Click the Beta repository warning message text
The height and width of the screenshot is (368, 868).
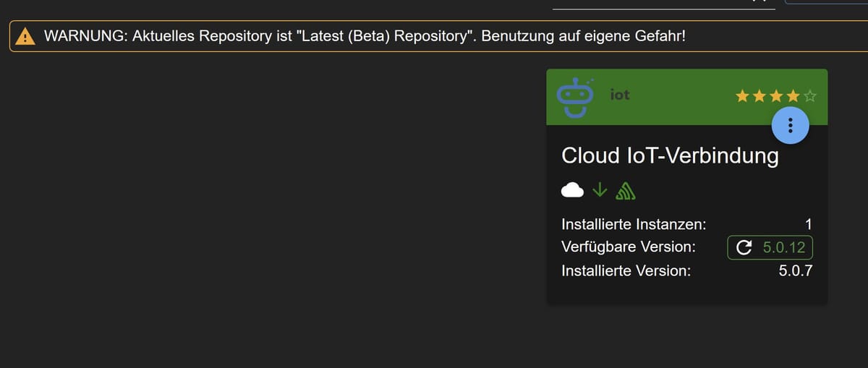click(365, 36)
